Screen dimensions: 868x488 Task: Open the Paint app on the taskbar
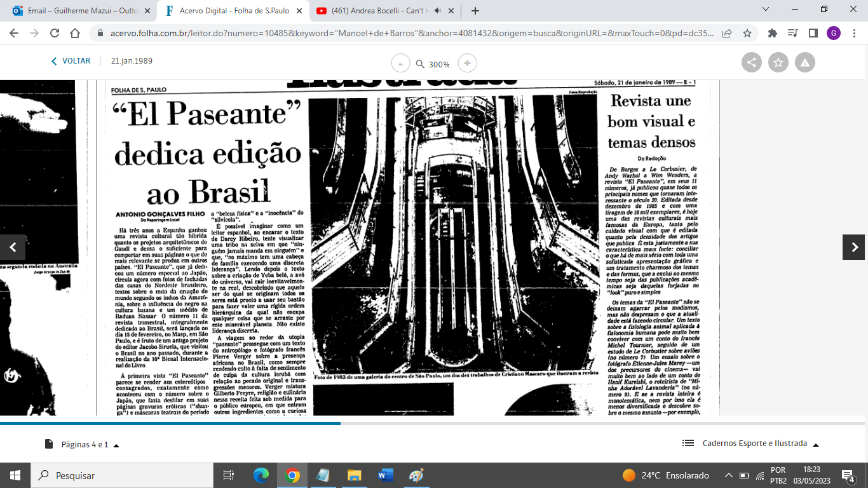pos(416,475)
